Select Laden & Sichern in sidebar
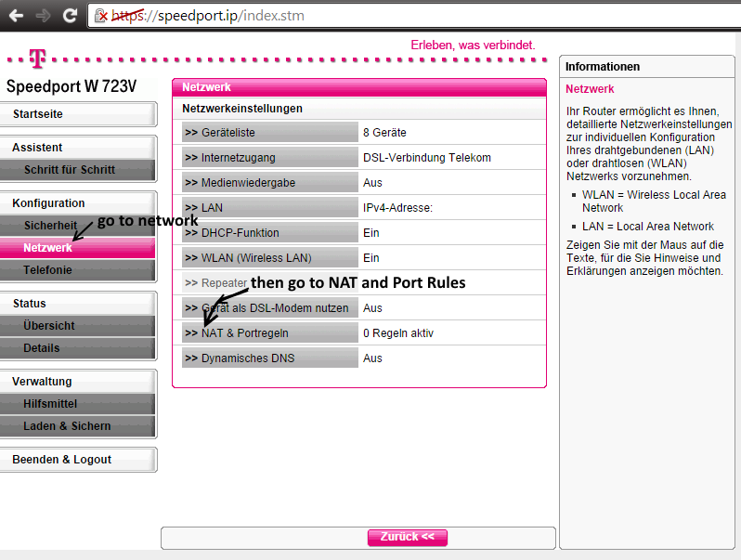741x560 pixels. (x=77, y=425)
